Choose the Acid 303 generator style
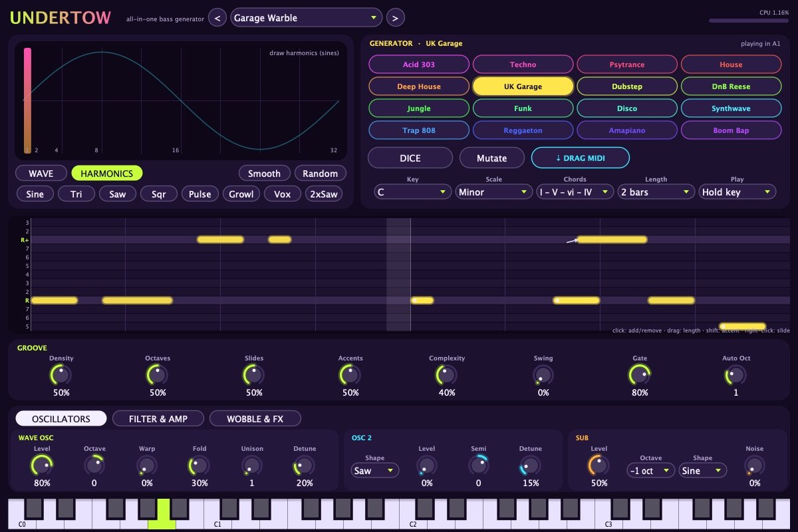This screenshot has width=798, height=532. (419, 65)
